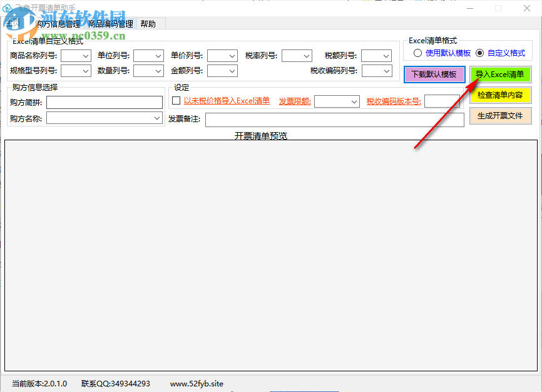Open the 发票限额 dropdown
542x392 pixels.
pos(337,101)
